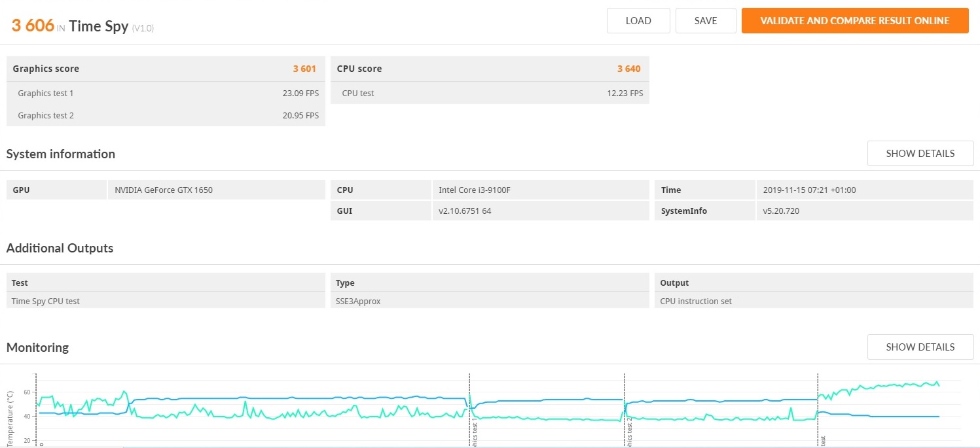The height and width of the screenshot is (448, 980).
Task: Click the timestamp 2019-11-15 07:21 +01:00
Action: (810, 190)
